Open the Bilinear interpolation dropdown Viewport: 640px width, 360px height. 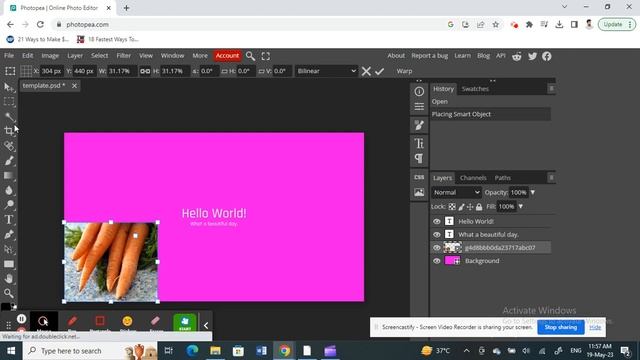(x=326, y=71)
